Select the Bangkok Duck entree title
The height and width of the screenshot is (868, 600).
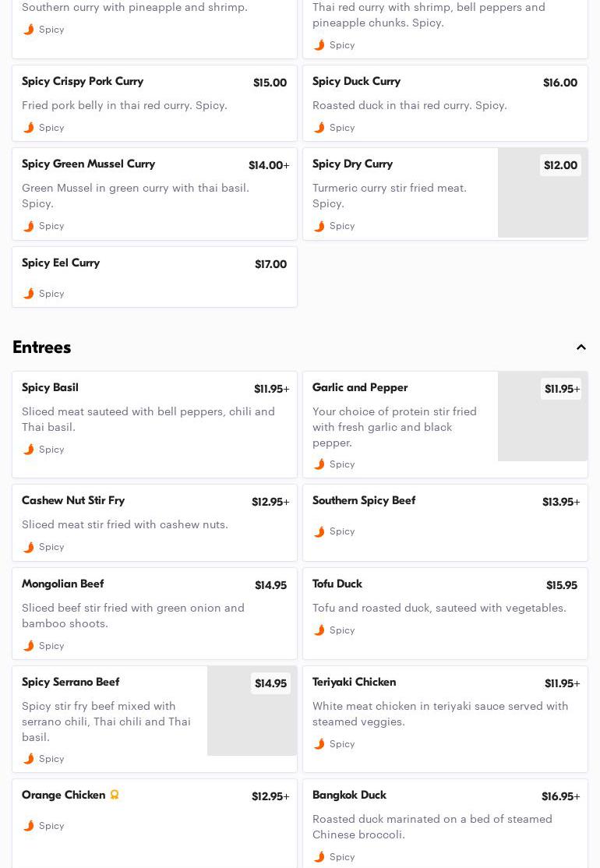349,796
